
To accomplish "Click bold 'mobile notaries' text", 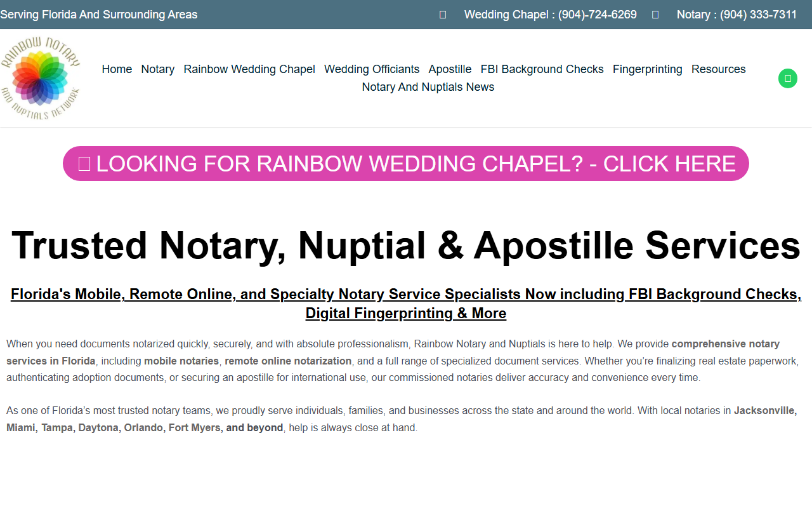I will (181, 361).
